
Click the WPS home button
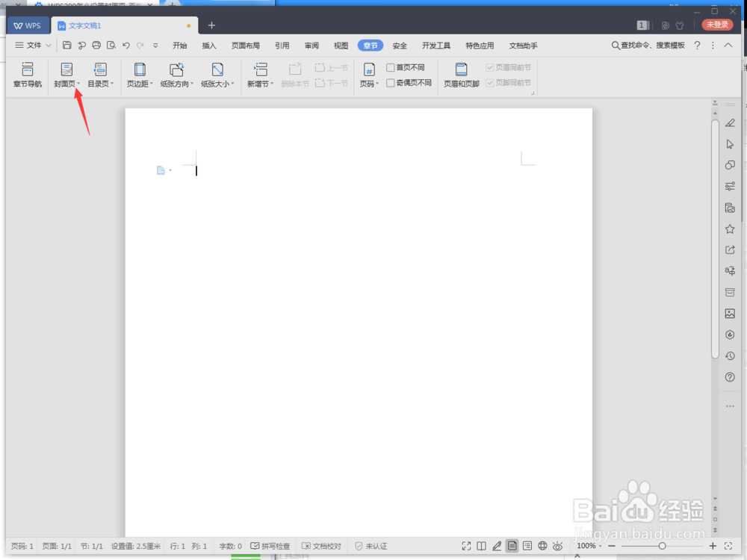coord(28,25)
